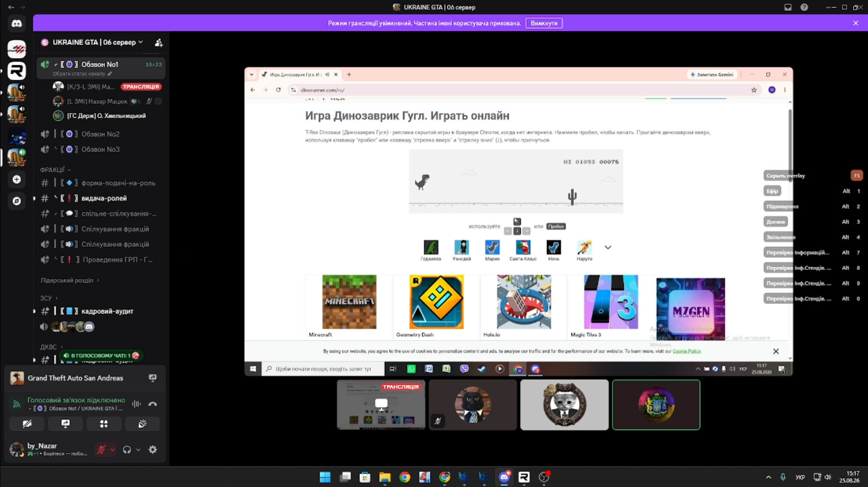Click the Add a Server plus icon
868x487 pixels.
17,179
